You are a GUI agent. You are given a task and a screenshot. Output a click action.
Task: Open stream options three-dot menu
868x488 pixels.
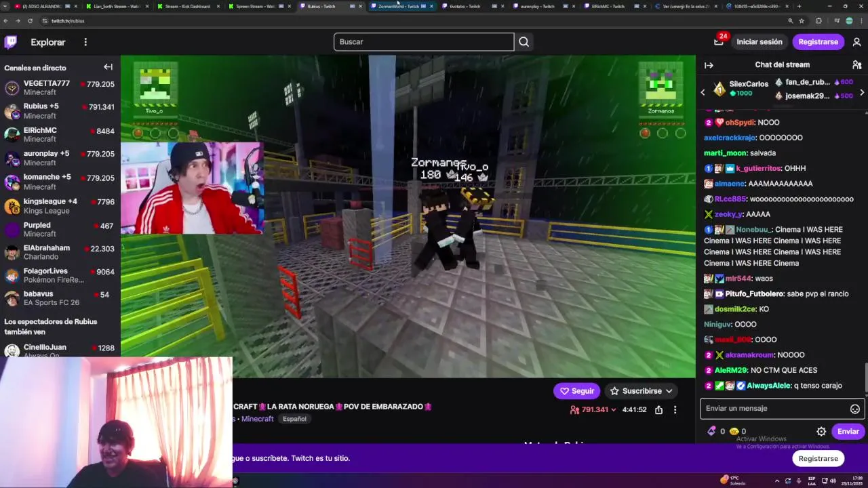pyautogui.click(x=675, y=409)
